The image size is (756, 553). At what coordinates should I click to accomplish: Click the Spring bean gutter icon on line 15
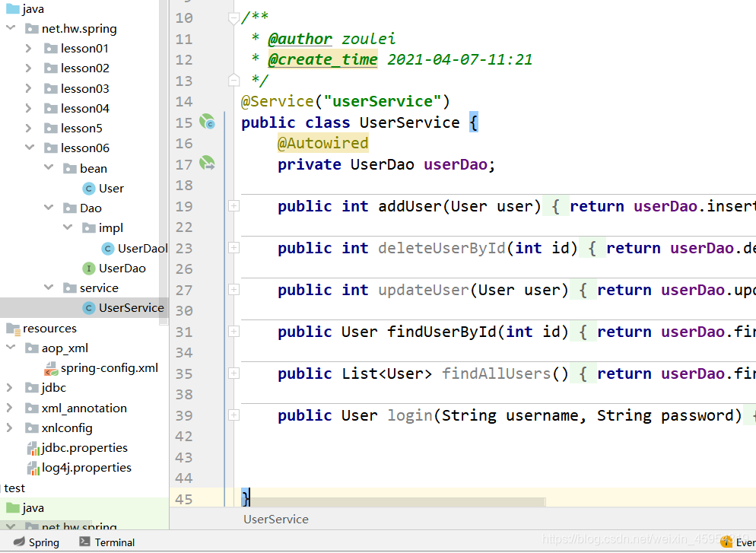(208, 122)
